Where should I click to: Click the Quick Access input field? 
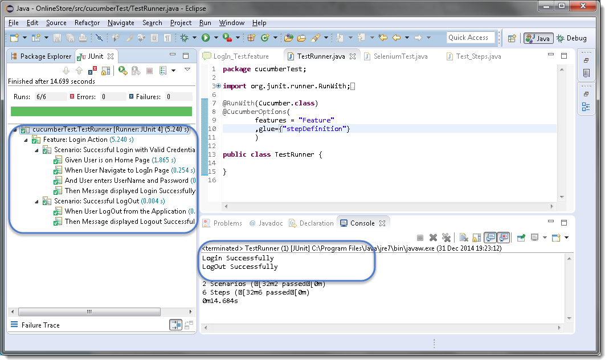[471, 38]
